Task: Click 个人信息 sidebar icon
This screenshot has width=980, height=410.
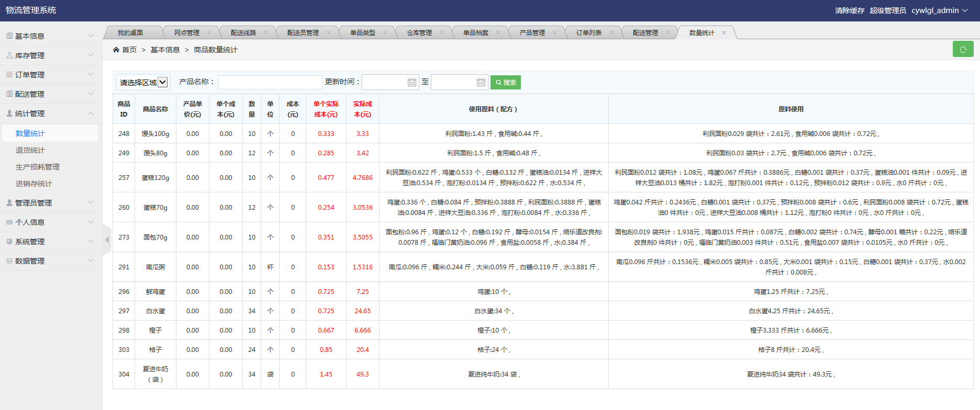Action: (9, 222)
